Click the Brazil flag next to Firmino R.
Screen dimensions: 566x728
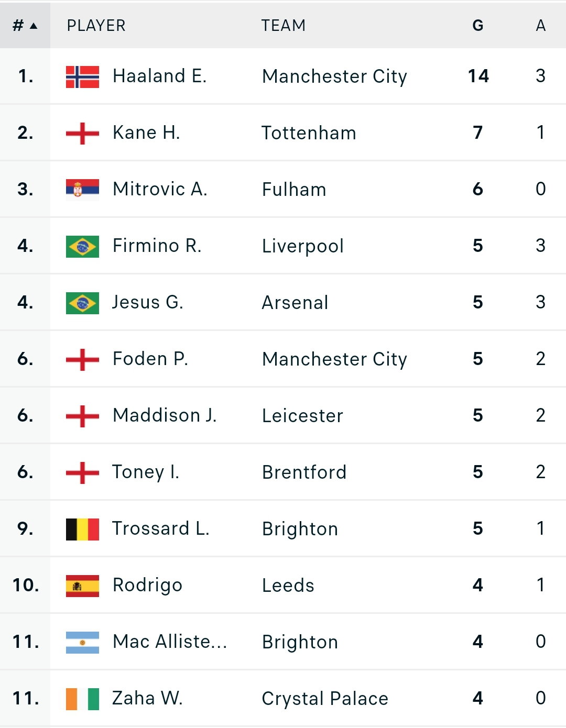(x=82, y=246)
